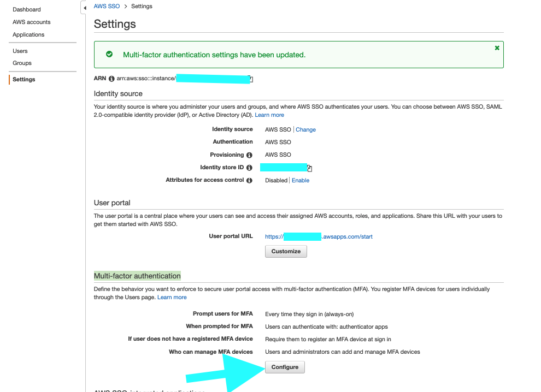Click the Multi-factor authentication heading
Viewport: 541px width, 392px height.
coord(137,276)
